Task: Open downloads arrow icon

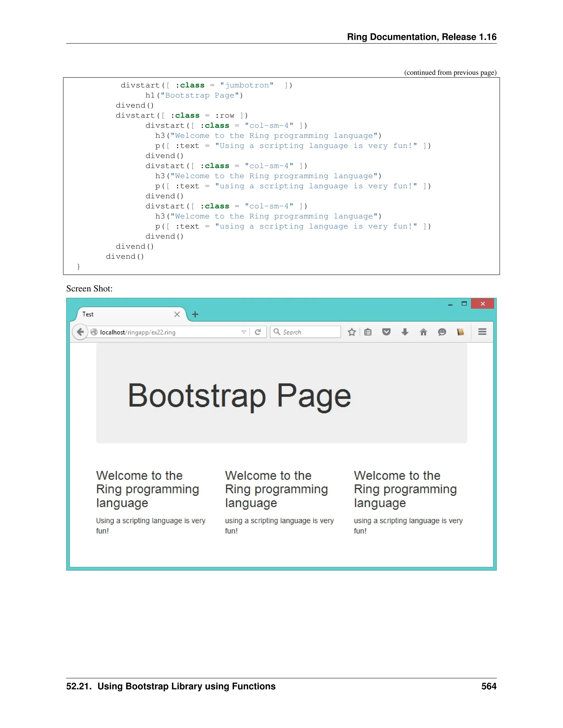Action: pyautogui.click(x=405, y=332)
